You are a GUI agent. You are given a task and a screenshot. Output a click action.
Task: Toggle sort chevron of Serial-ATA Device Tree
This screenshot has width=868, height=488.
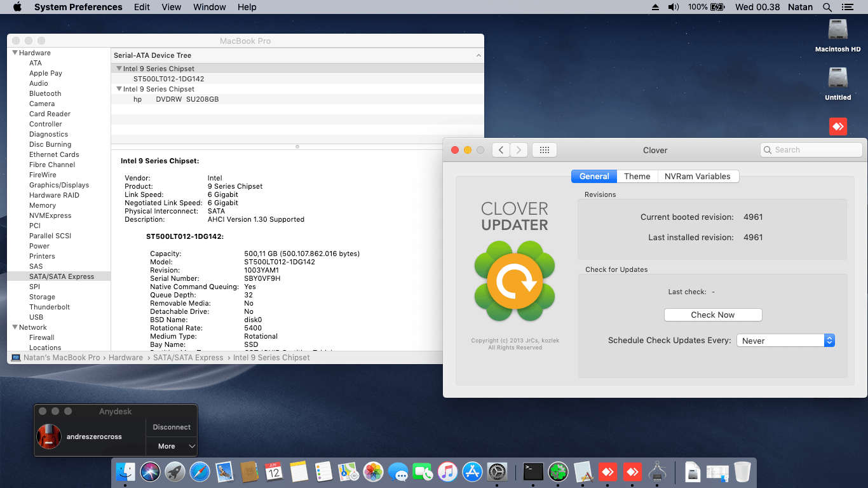[478, 55]
